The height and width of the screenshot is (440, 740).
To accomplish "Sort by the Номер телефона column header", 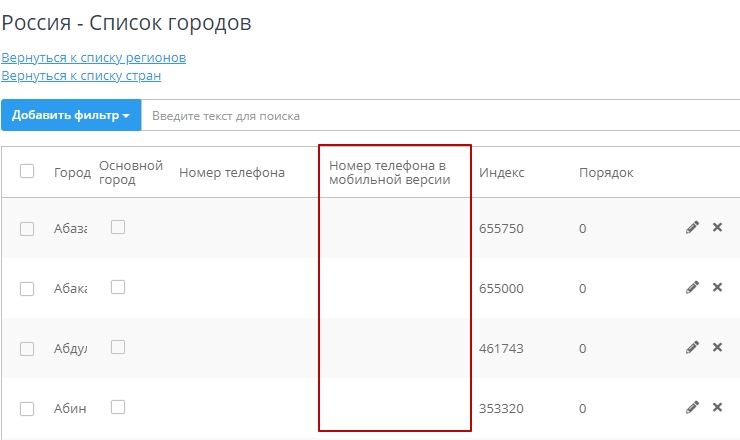I will coord(232,173).
